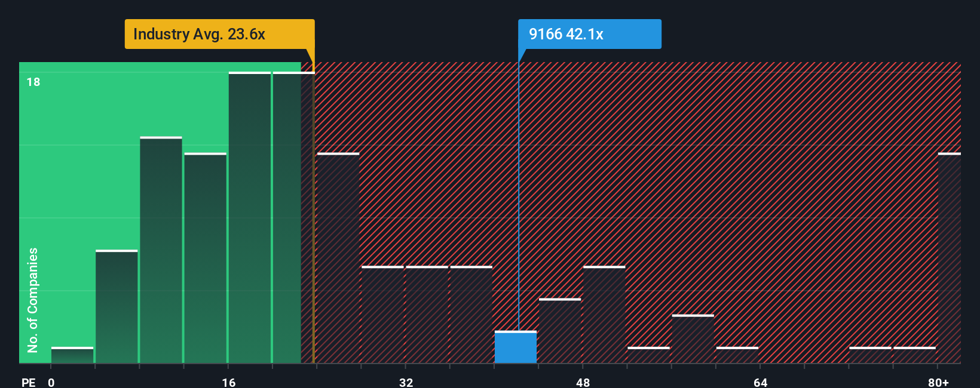Click the x-axis label 80+
This screenshot has width=980, height=388.
click(938, 382)
